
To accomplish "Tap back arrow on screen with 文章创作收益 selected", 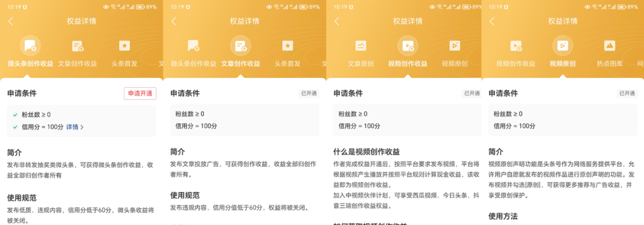I will (x=174, y=22).
